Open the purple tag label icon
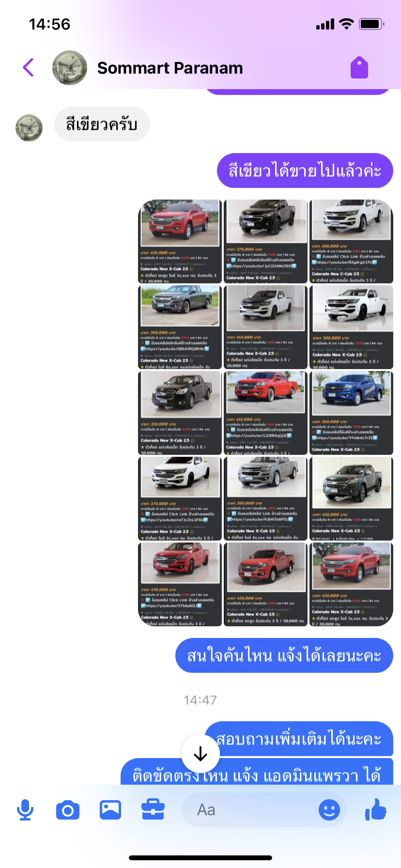 tap(359, 67)
